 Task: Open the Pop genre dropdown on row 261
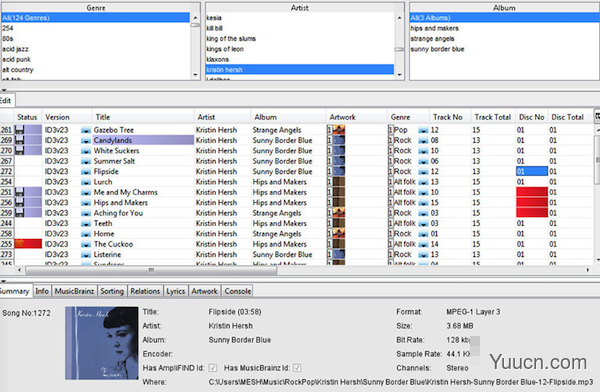[x=423, y=130]
